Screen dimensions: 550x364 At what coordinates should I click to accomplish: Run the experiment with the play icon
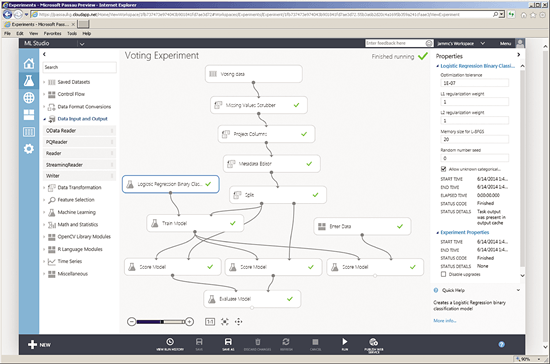pos(345,344)
